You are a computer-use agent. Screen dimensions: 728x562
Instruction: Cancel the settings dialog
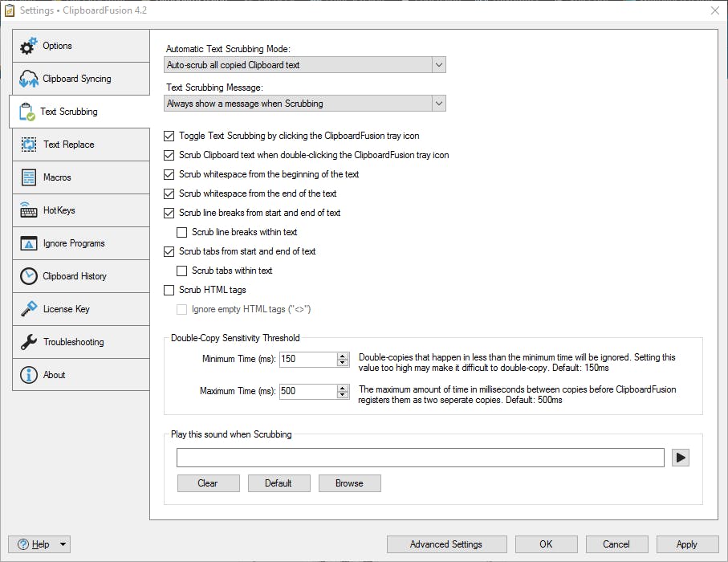pyautogui.click(x=617, y=544)
